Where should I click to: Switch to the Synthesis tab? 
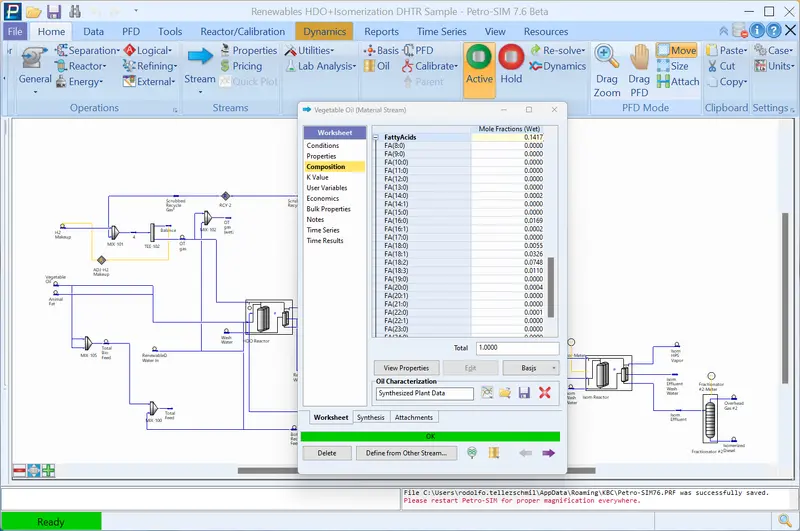pos(370,417)
